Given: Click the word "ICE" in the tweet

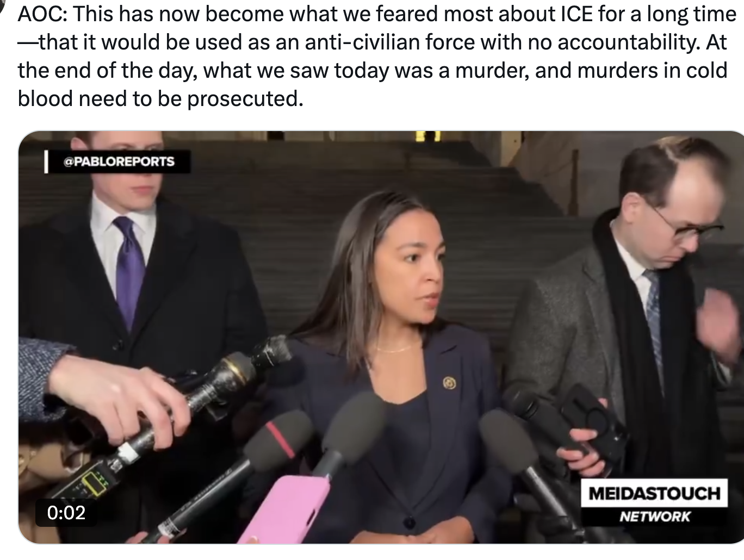Looking at the screenshot, I should pyautogui.click(x=568, y=14).
